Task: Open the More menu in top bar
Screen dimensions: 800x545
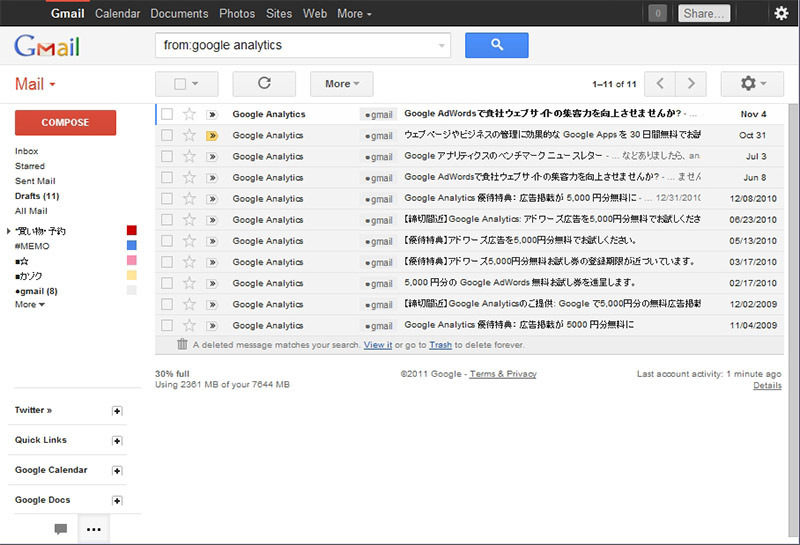Action: pos(354,14)
